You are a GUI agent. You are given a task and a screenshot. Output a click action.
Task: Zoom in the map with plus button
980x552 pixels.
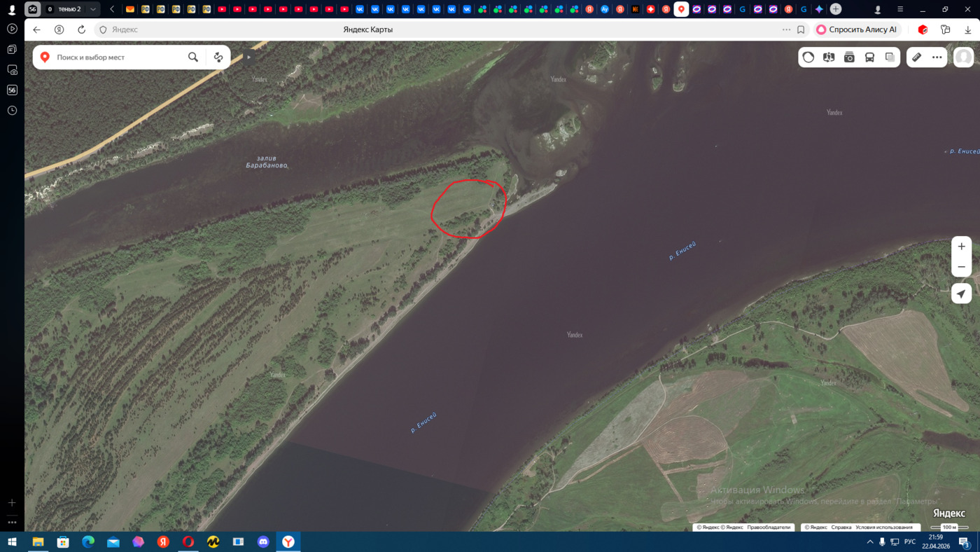click(x=961, y=247)
